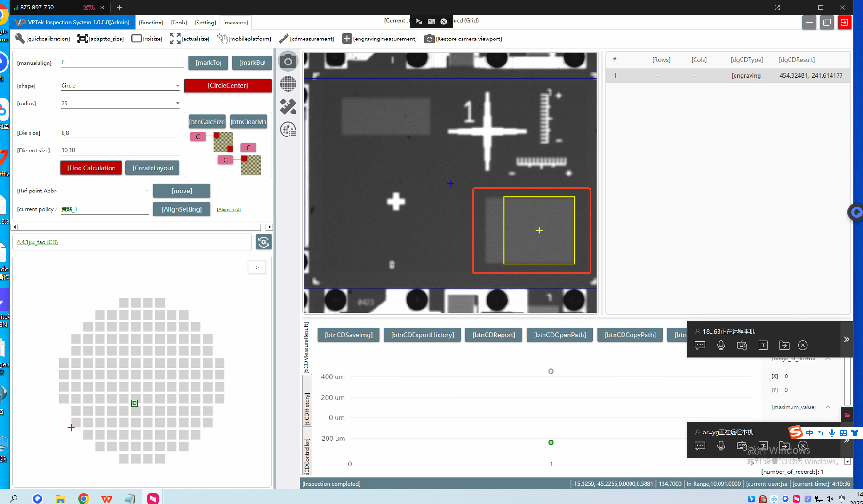The height and width of the screenshot is (504, 863).
Task: Open the Setting menu
Action: 205,22
